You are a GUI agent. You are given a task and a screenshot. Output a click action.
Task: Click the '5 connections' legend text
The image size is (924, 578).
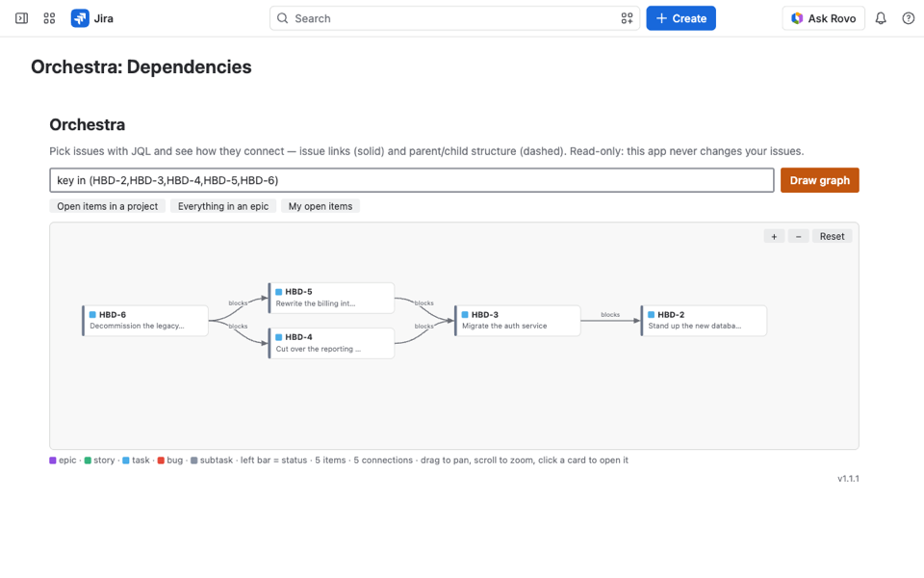[x=383, y=460]
